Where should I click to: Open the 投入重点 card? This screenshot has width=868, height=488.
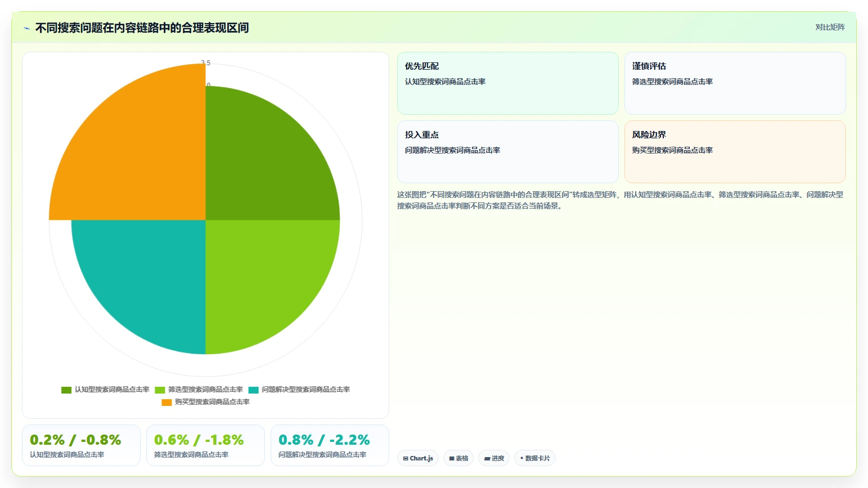point(507,152)
